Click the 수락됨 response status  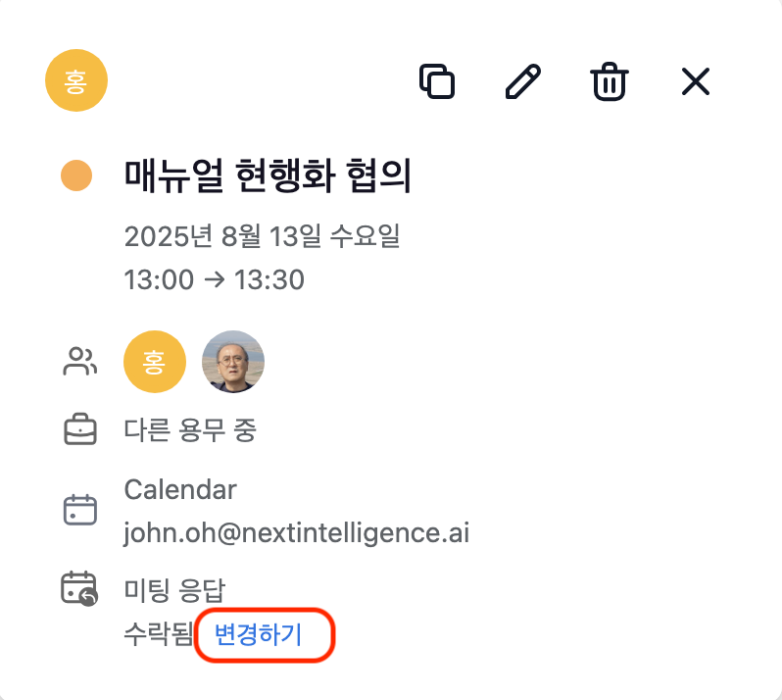tap(158, 634)
